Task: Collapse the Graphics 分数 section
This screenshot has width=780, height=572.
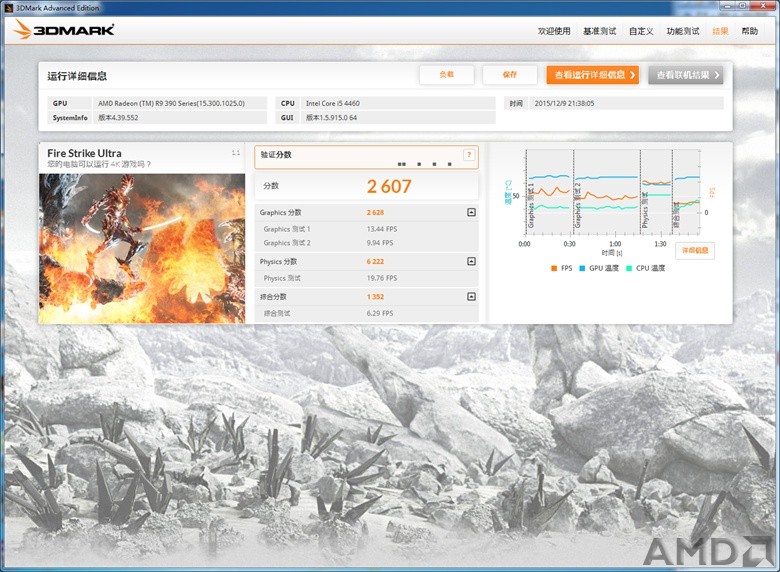Action: (472, 212)
